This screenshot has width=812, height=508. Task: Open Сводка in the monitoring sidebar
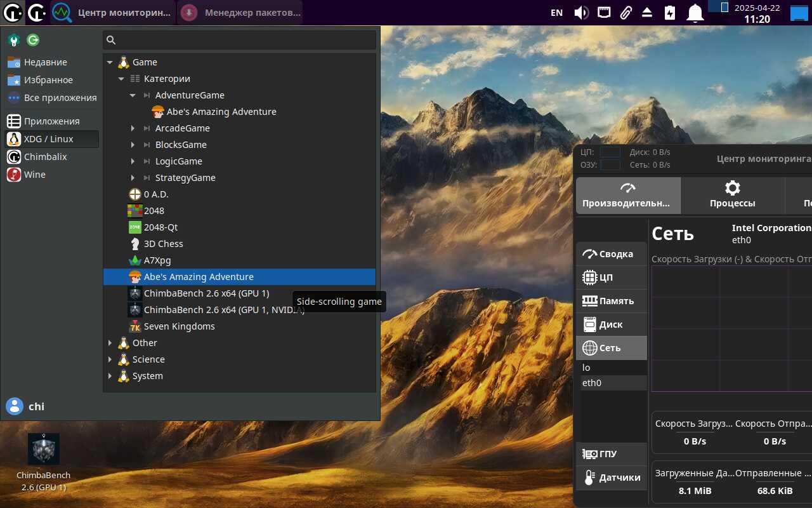[x=612, y=254]
